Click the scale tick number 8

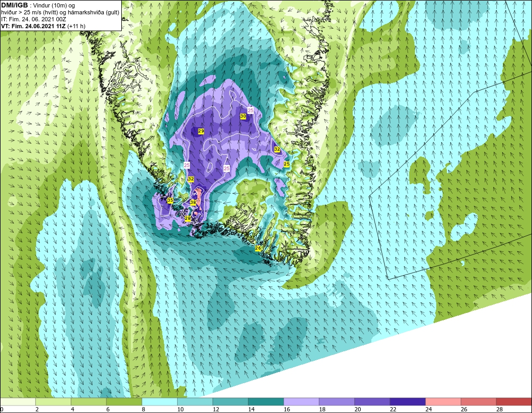[x=143, y=410]
